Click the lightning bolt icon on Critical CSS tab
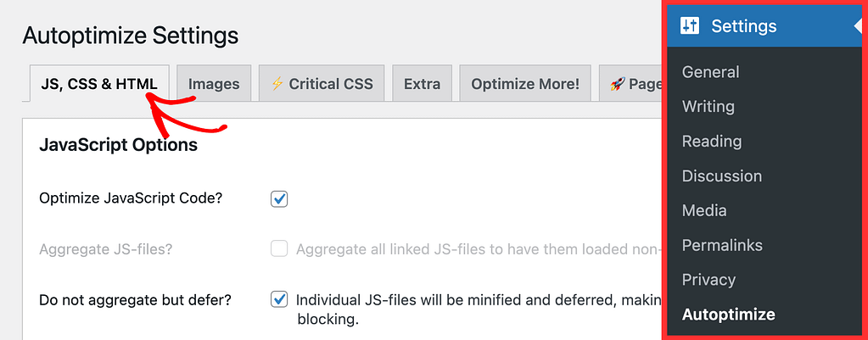The height and width of the screenshot is (340, 868). coord(277,84)
